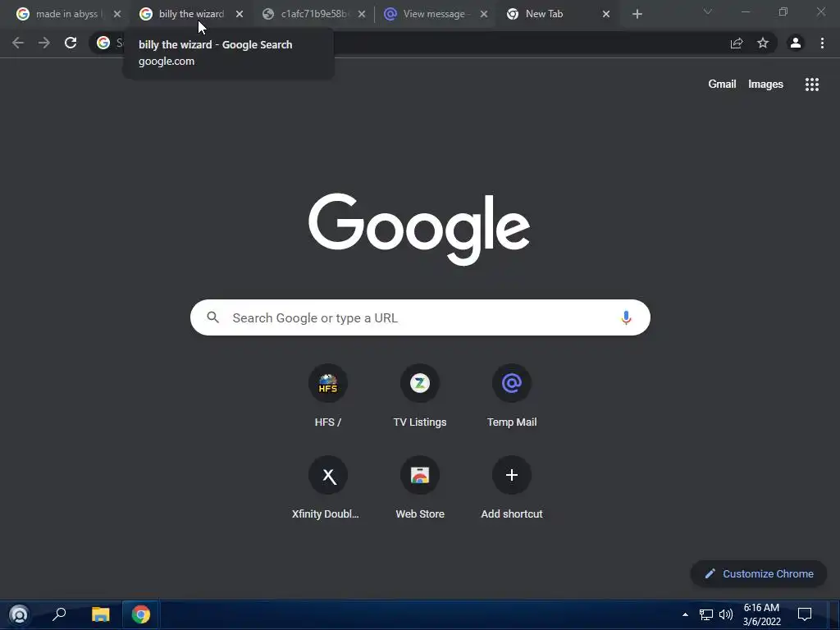The image size is (840, 630).
Task: Bookmark this tab with star icon
Action: [763, 43]
